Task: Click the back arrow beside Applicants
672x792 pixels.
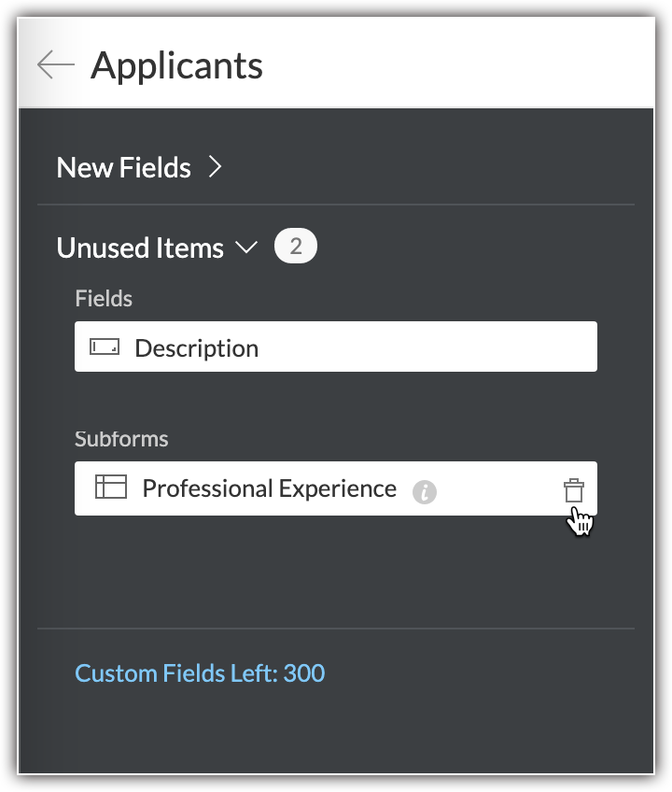Action: [x=55, y=64]
